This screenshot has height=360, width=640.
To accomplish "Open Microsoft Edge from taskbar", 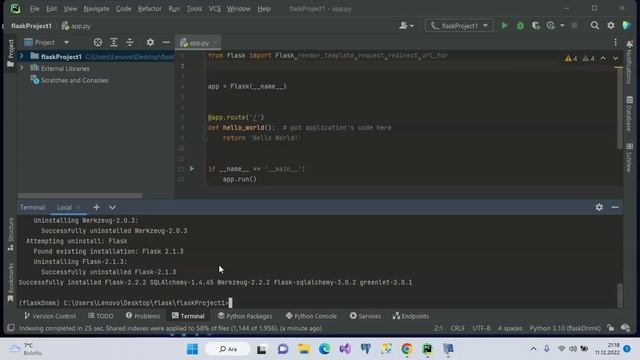I will pyautogui.click(x=324, y=349).
